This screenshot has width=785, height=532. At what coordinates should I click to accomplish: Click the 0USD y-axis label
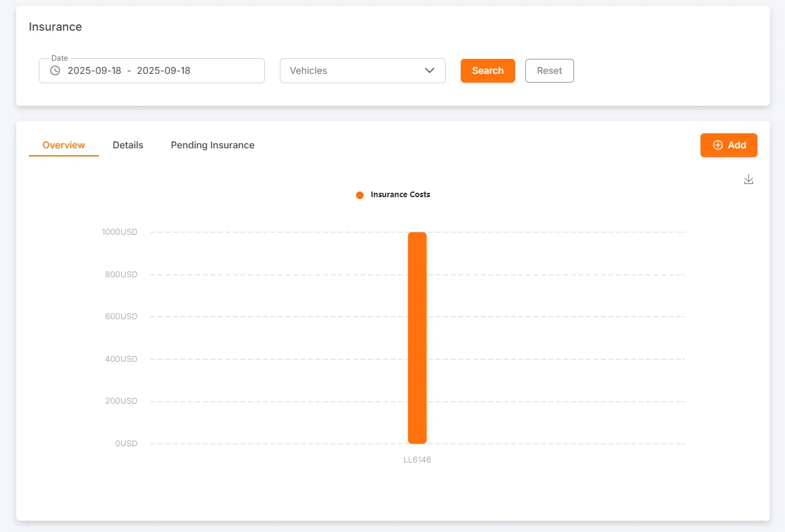(x=126, y=444)
